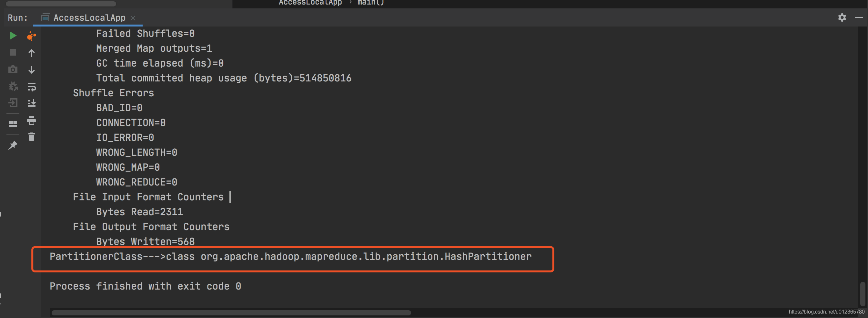Move down the stack trace with down arrow
The width and height of the screenshot is (868, 318).
(x=31, y=69)
